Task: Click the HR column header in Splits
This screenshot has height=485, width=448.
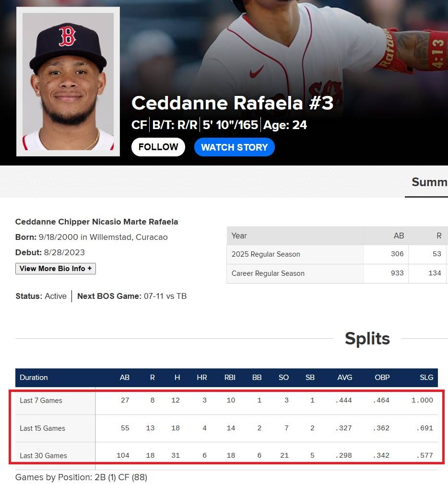Action: click(202, 378)
